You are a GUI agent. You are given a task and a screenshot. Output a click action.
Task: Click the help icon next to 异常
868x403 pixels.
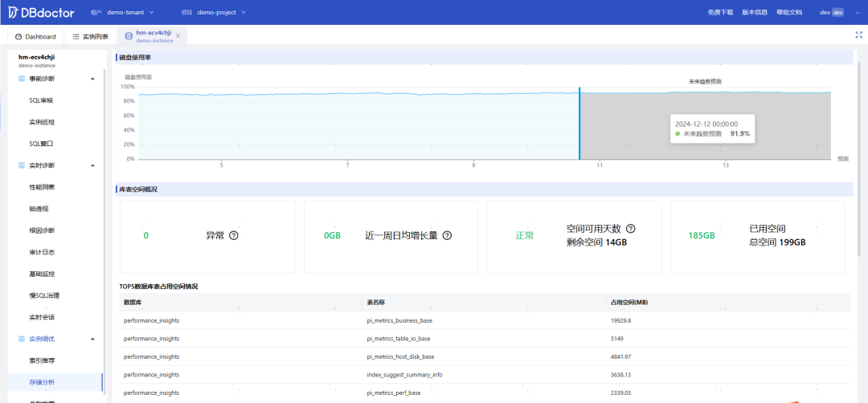234,235
